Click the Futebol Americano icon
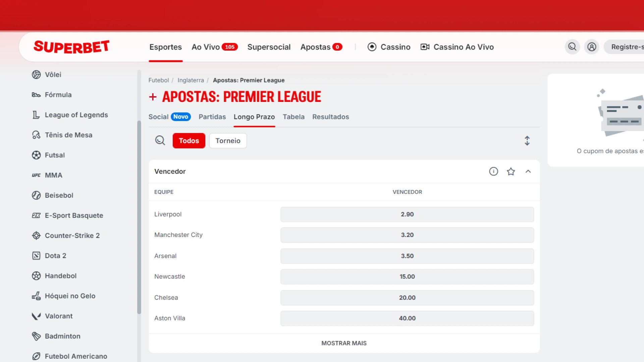This screenshot has width=644, height=362. (x=36, y=356)
